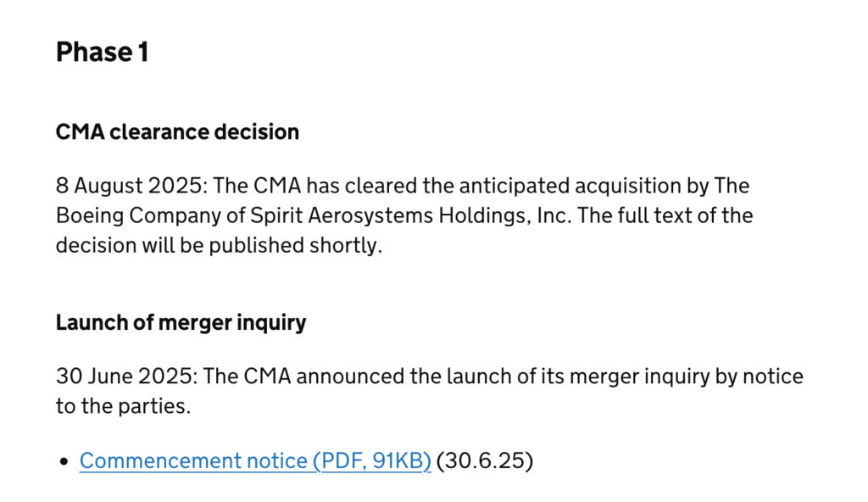Select the CMA clearance decision heading
The height and width of the screenshot is (502, 868).
tap(177, 132)
